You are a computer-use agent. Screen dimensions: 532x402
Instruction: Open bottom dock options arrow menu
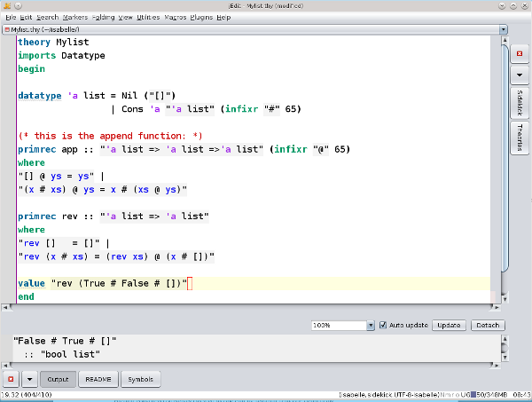pos(28,379)
